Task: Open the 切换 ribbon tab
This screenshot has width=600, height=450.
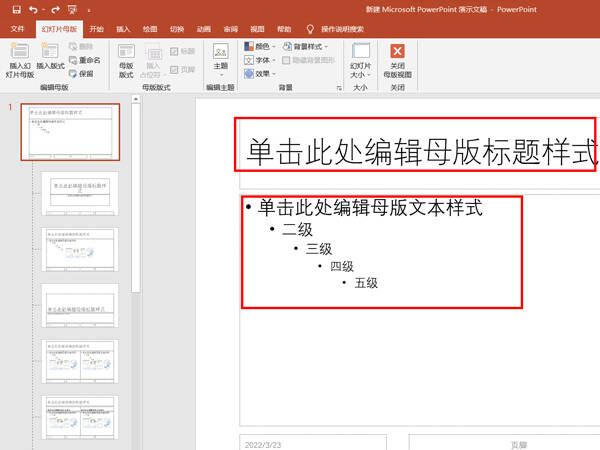Action: coord(177,29)
